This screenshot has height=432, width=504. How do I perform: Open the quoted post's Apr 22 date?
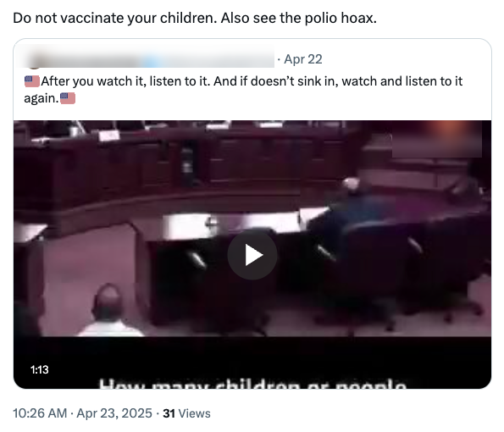(303, 59)
